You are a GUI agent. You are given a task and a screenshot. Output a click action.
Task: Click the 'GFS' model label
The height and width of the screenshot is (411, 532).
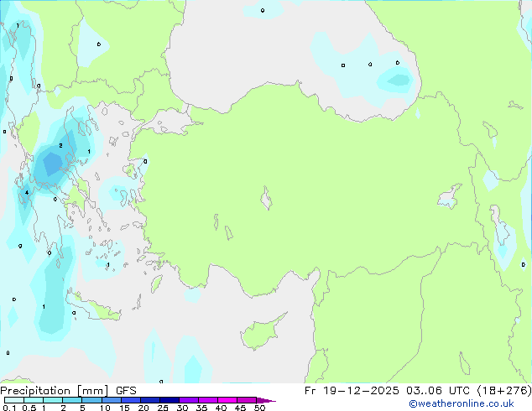pyautogui.click(x=126, y=391)
